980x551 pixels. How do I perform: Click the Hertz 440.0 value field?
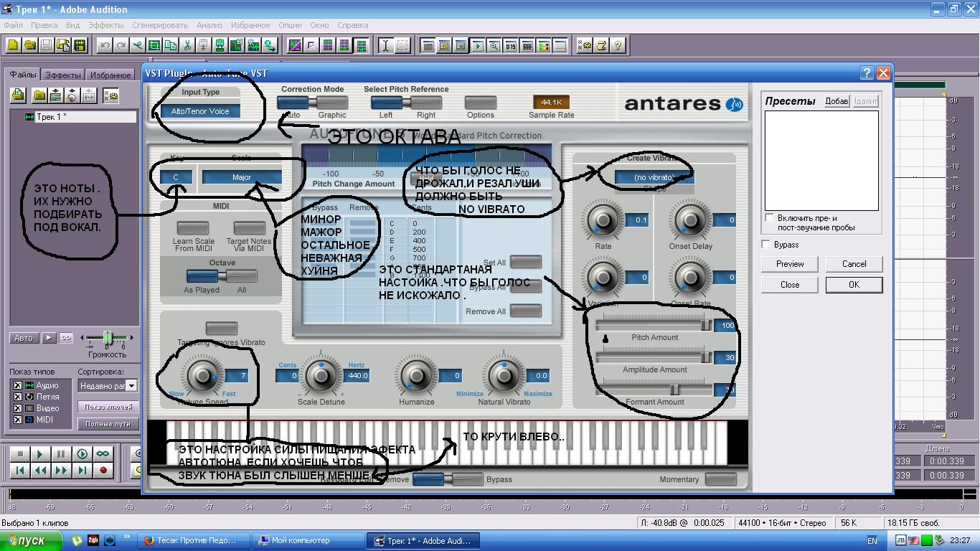(x=357, y=375)
